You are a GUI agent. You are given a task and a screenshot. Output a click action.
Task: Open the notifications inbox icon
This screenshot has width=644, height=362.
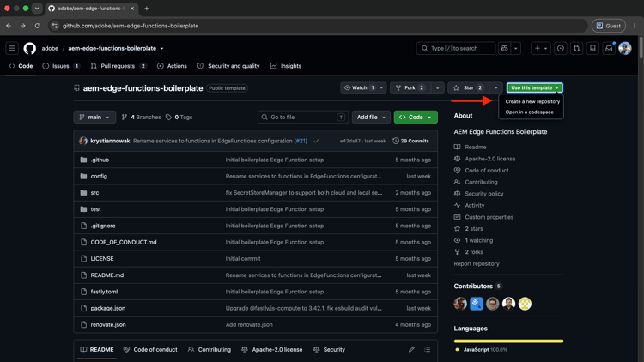609,48
